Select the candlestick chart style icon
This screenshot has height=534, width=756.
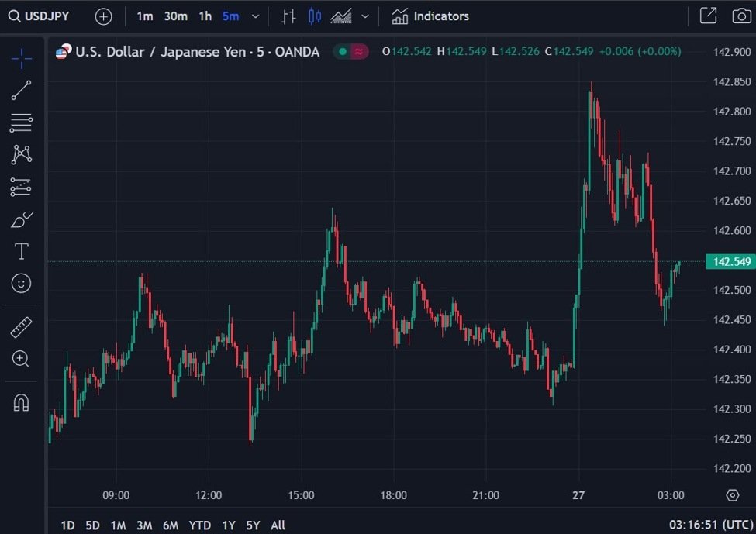315,16
